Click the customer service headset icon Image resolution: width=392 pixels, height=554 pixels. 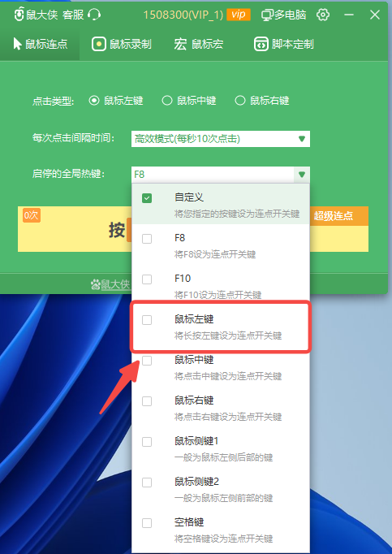tap(94, 15)
